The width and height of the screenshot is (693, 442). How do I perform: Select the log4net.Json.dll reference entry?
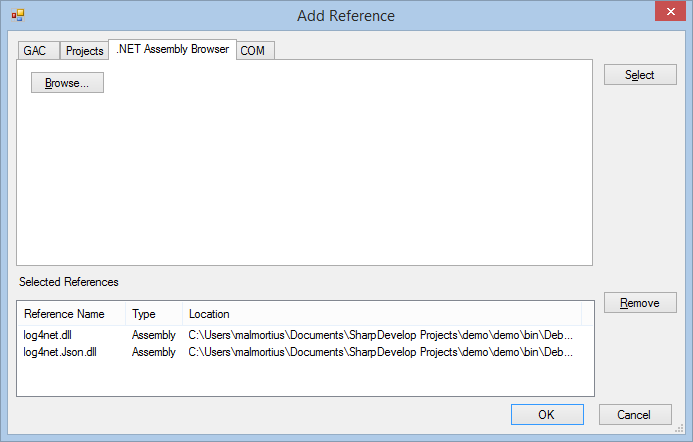coord(59,352)
